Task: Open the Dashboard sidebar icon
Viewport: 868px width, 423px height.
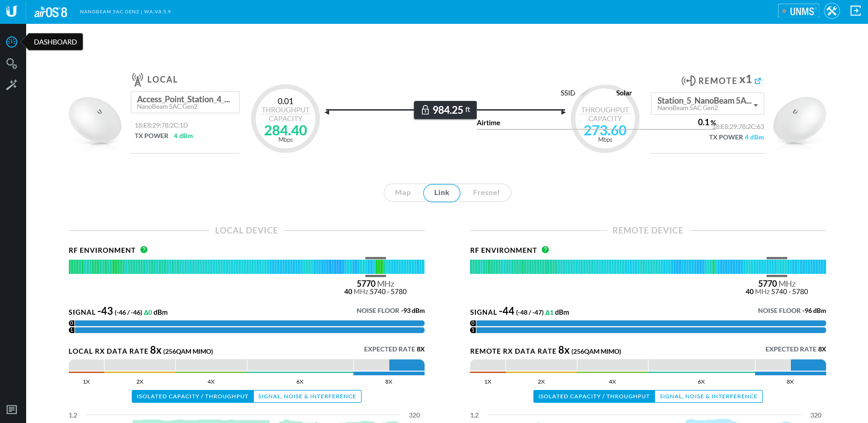Action: [12, 42]
